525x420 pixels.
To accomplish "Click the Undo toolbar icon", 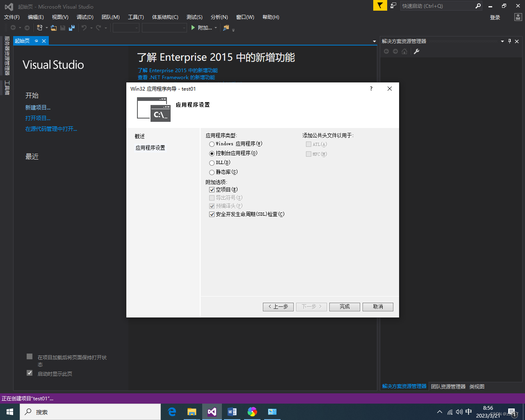I will (x=84, y=28).
